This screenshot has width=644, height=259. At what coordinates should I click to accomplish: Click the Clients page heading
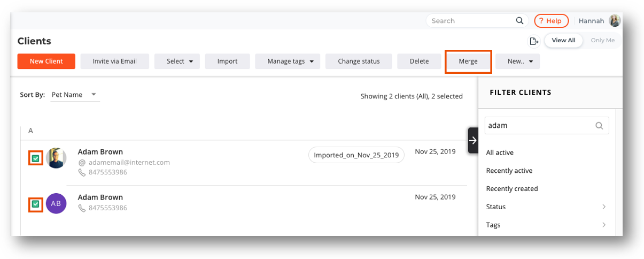(34, 41)
